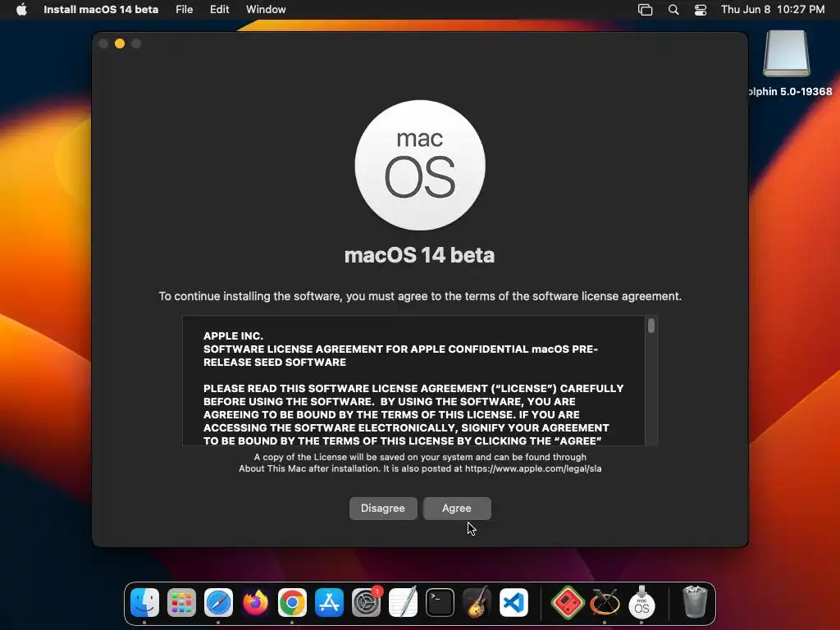Launch GarageBand from the Dock
The width and height of the screenshot is (840, 630).
tap(477, 603)
